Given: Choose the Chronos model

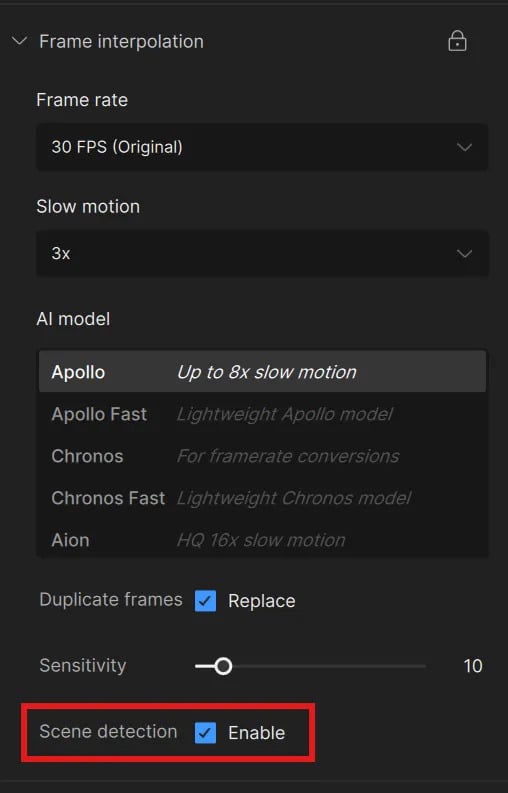Looking at the screenshot, I should [x=262, y=456].
